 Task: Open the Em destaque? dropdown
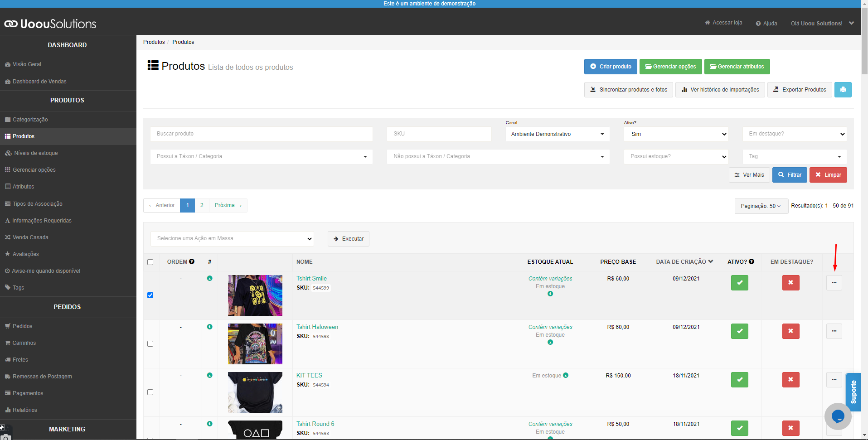(x=795, y=134)
